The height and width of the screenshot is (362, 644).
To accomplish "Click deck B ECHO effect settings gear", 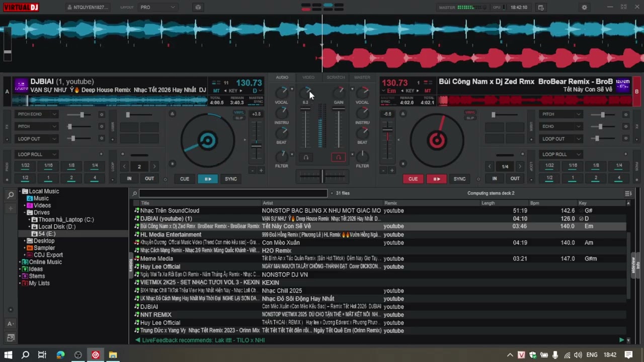I will click(x=626, y=126).
